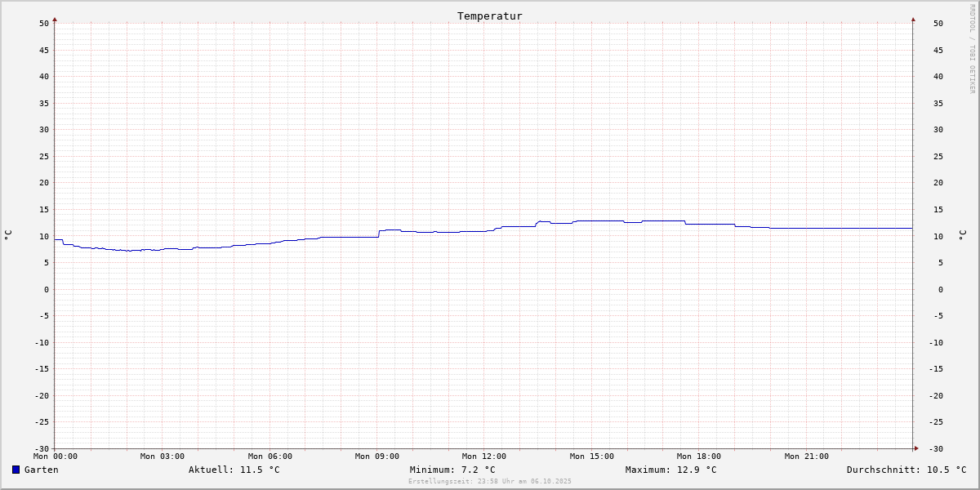Click the Mon 09:00 time axis label
The image size is (980, 490).
click(377, 457)
